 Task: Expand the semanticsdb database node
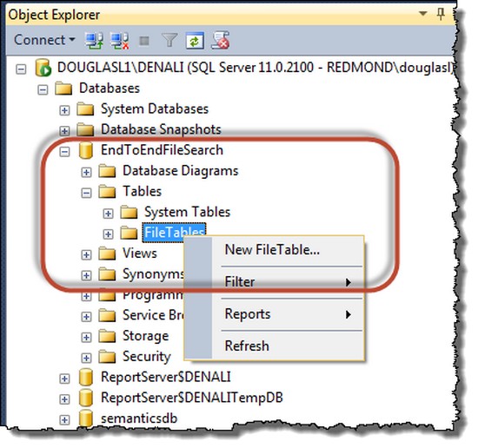(x=64, y=419)
